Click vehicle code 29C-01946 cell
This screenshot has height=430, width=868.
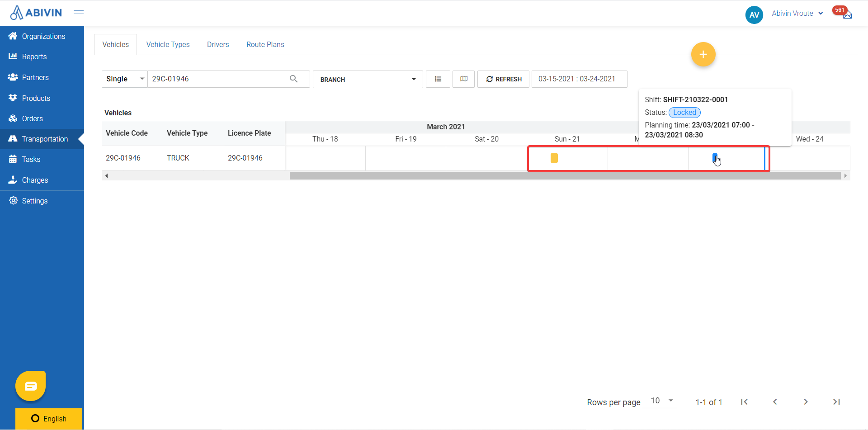[x=123, y=158]
